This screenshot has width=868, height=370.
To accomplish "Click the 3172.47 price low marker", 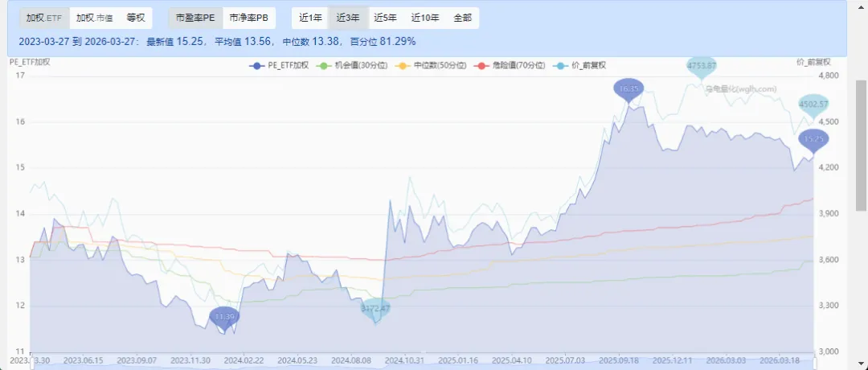I will coord(375,310).
